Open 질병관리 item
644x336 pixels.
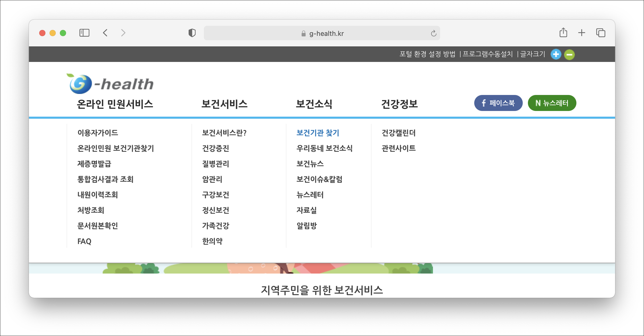click(x=216, y=164)
